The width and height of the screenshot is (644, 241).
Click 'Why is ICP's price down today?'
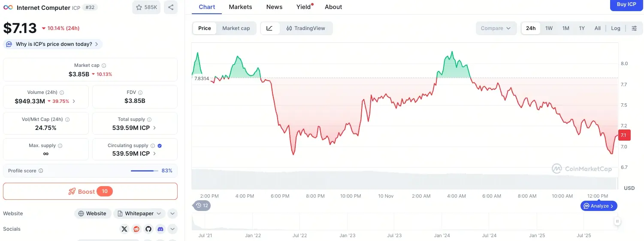[x=53, y=44]
